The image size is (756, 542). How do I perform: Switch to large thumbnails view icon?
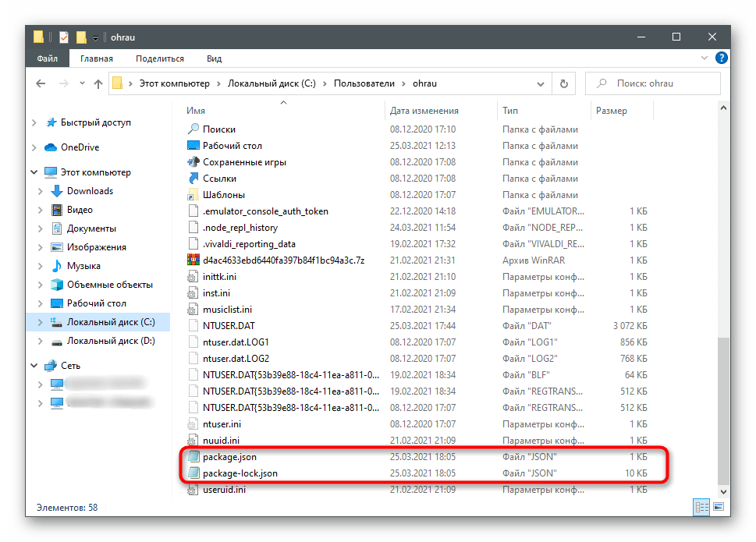point(720,508)
